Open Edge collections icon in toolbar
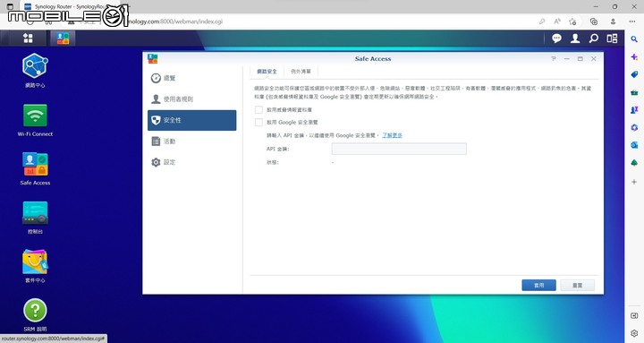 point(594,21)
